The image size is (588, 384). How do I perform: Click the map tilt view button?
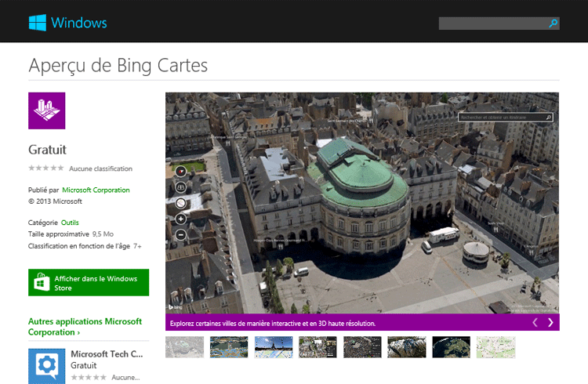(181, 187)
